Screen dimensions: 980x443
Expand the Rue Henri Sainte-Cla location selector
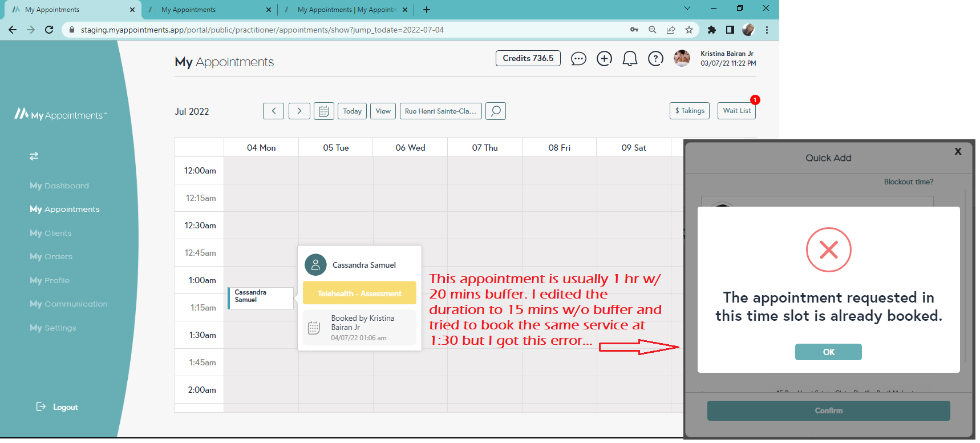click(x=440, y=111)
